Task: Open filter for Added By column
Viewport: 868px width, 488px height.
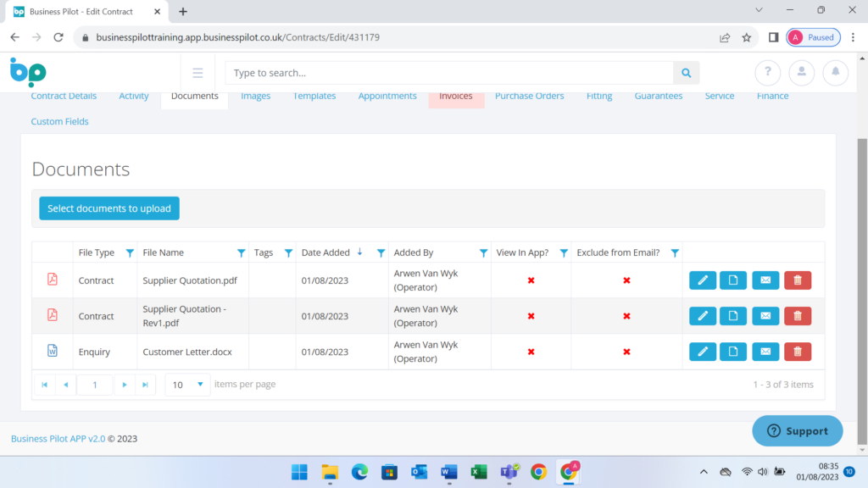Action: (483, 252)
